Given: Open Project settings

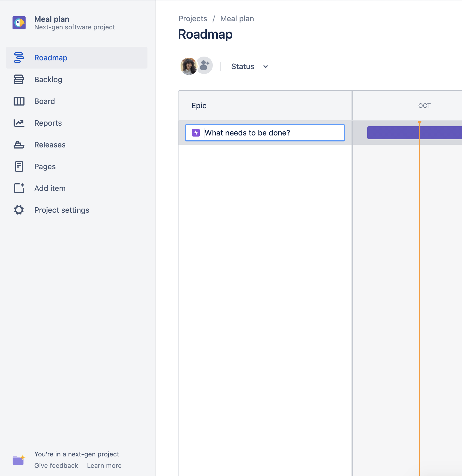Looking at the screenshot, I should click(x=61, y=210).
